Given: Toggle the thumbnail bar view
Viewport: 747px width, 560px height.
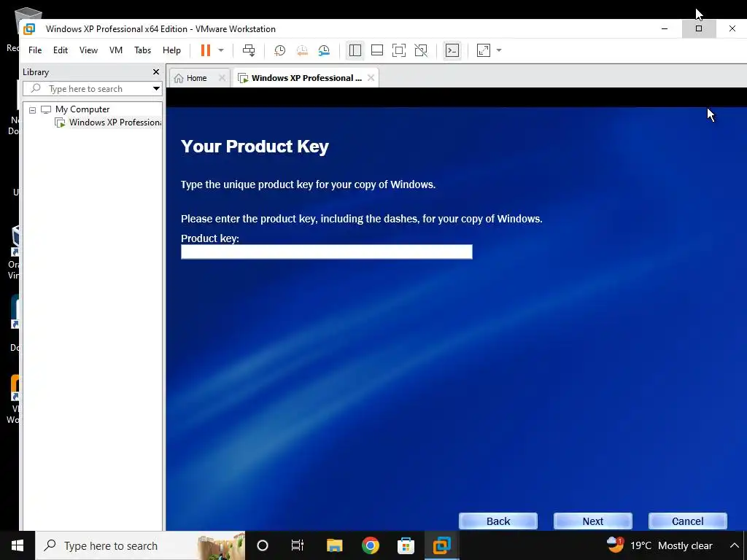Looking at the screenshot, I should point(377,50).
